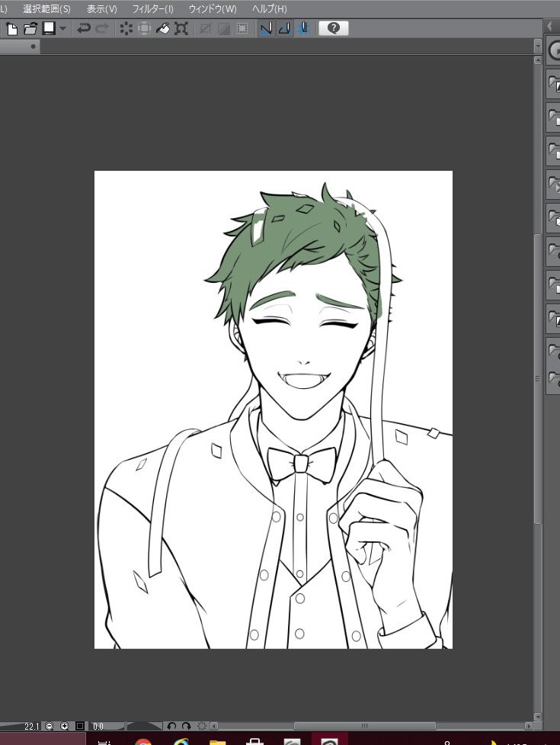
Task: Open Scale/Rotate transform tool icon
Action: pos(181,28)
